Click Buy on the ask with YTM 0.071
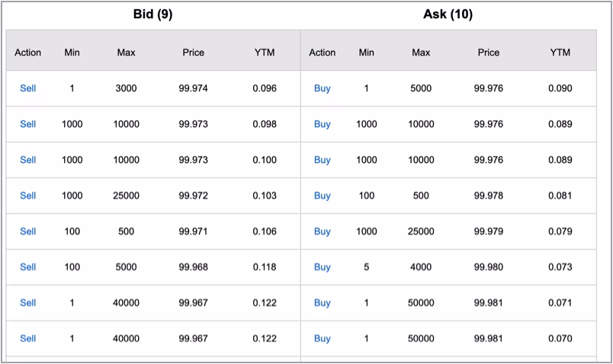Screen dimensions: 613x364 322,303
